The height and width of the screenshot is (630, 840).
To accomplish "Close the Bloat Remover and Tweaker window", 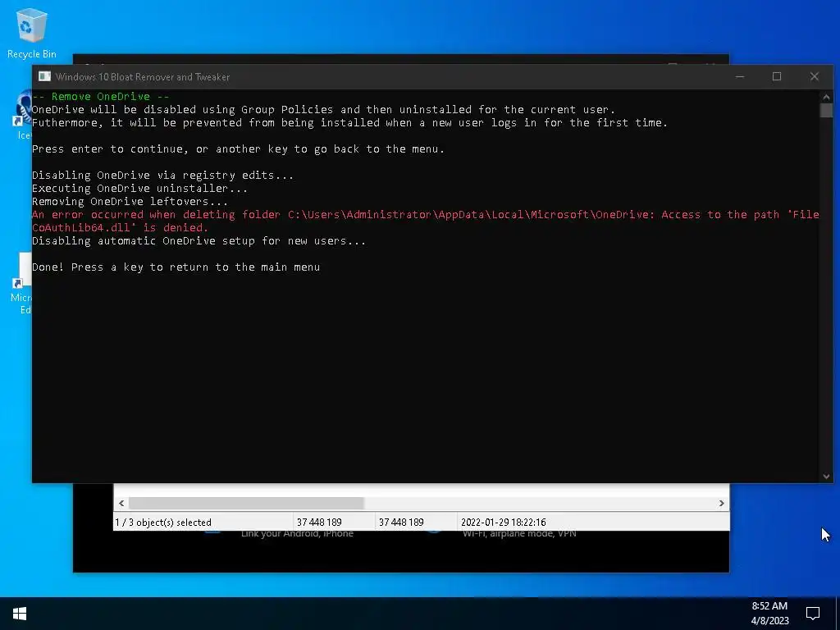I will 815,76.
